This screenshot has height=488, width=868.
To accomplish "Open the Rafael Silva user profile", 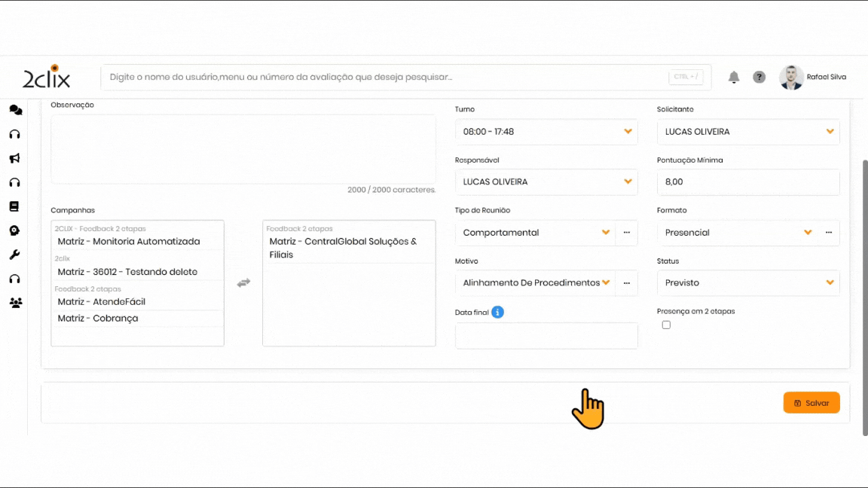I will [813, 77].
